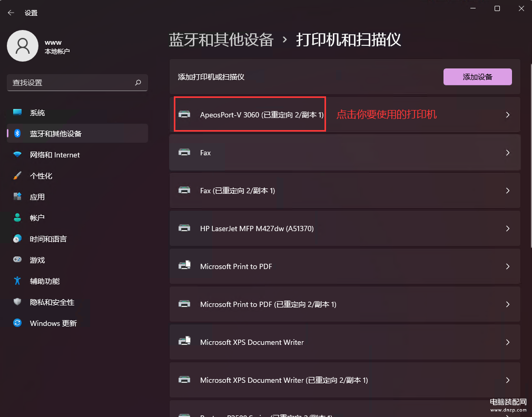Open the www user profile avatar
The width and height of the screenshot is (532, 417).
(x=23, y=46)
